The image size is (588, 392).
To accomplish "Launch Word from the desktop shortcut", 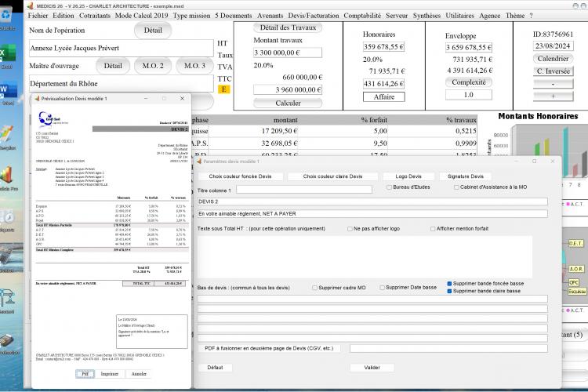I will 7,90.
